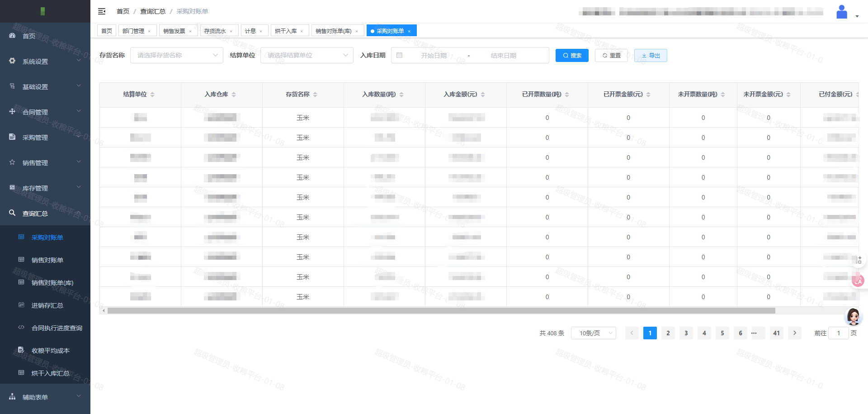Click the 合同管理 icon in the sidebar
Image resolution: width=868 pixels, height=414 pixels.
(12, 111)
